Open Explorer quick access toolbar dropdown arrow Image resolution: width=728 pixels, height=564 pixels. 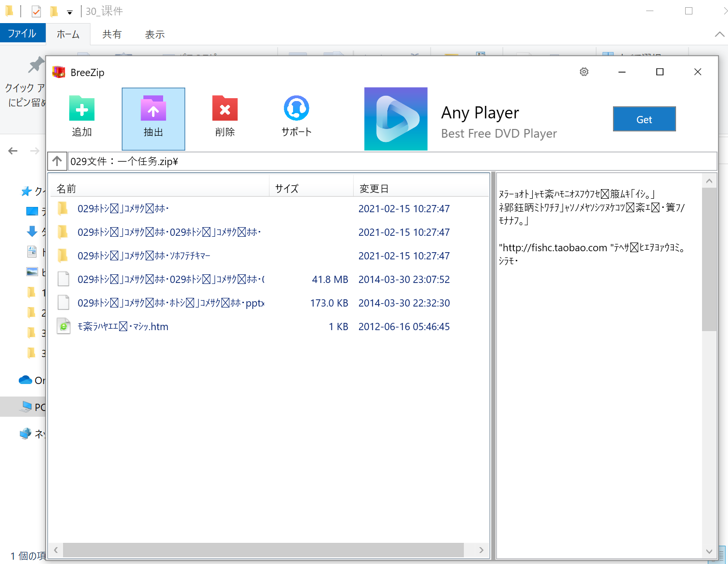pos(70,12)
